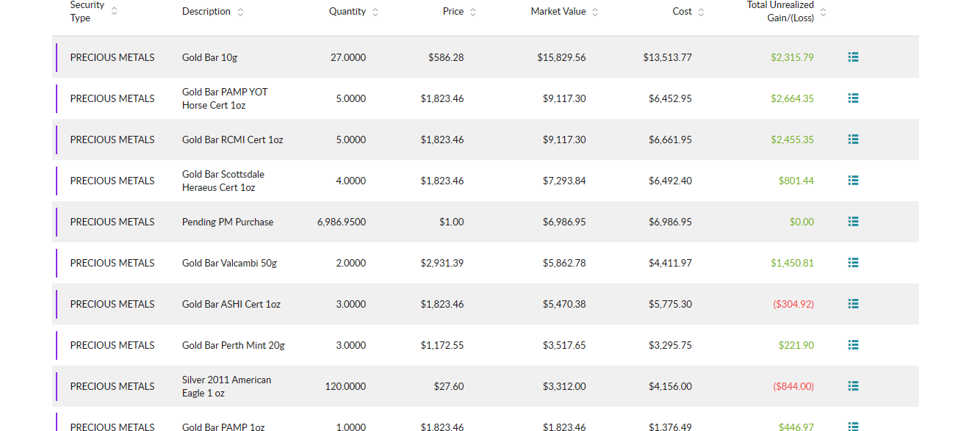Click list icon for Gold Bar RCMI Cert
This screenshot has height=431, width=980.
(x=853, y=139)
